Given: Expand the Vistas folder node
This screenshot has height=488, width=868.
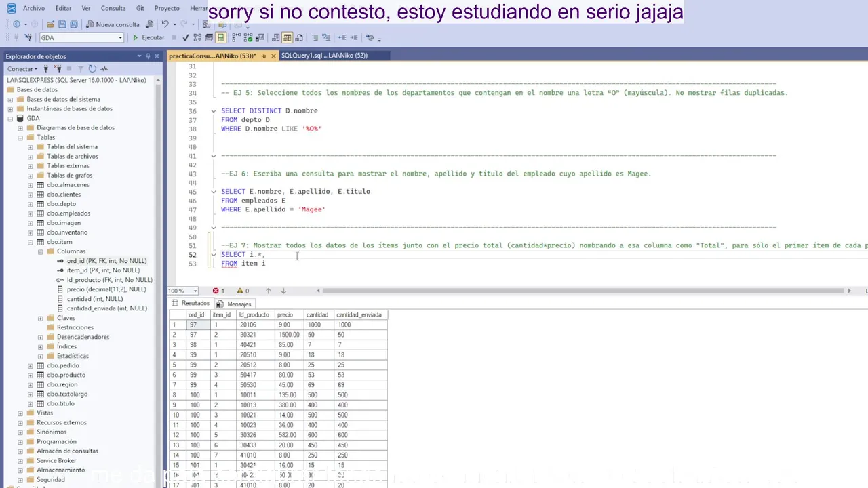Looking at the screenshot, I should [20, 413].
